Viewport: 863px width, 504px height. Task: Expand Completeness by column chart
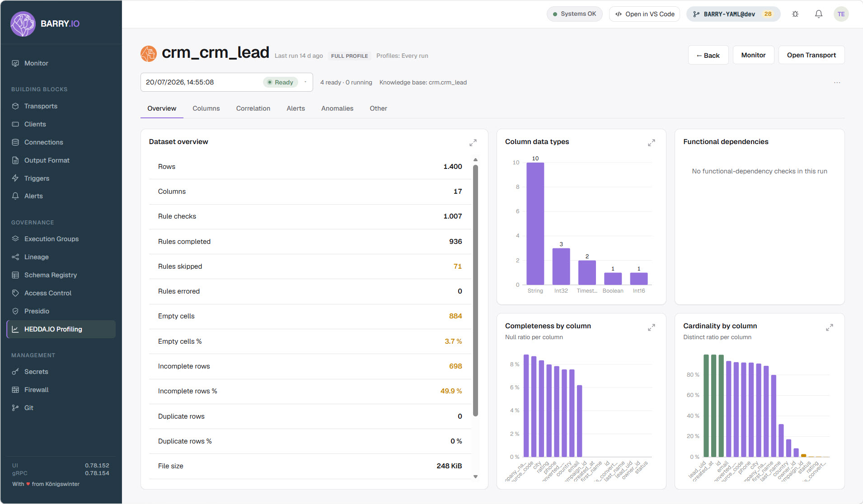[651, 327]
